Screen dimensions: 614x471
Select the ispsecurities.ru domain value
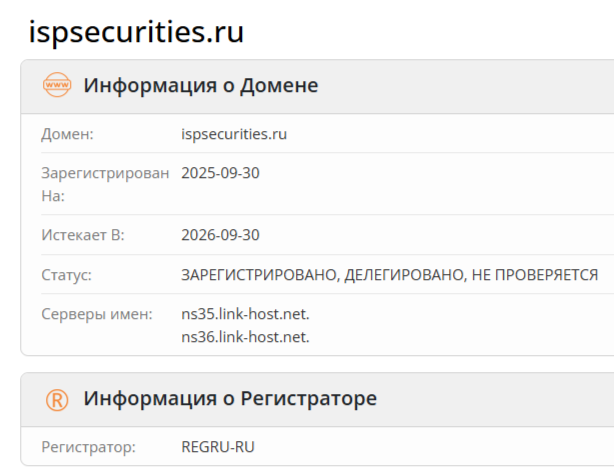234,134
